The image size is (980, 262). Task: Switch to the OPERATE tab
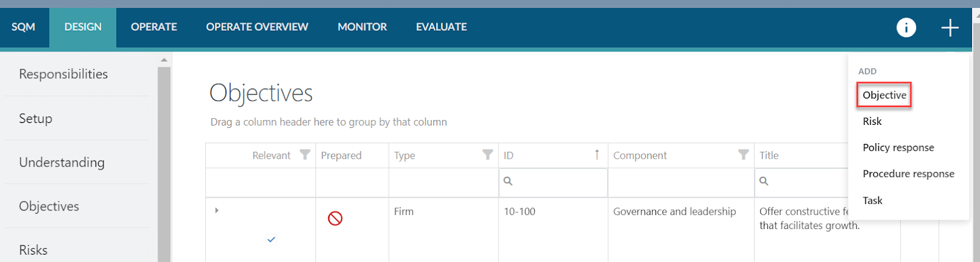point(154,27)
